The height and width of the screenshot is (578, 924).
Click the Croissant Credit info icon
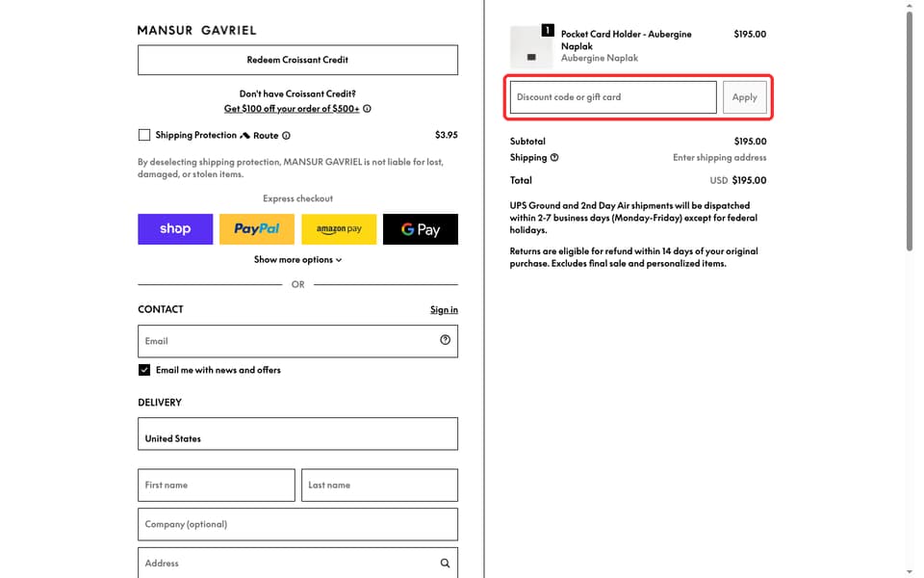pyautogui.click(x=367, y=109)
